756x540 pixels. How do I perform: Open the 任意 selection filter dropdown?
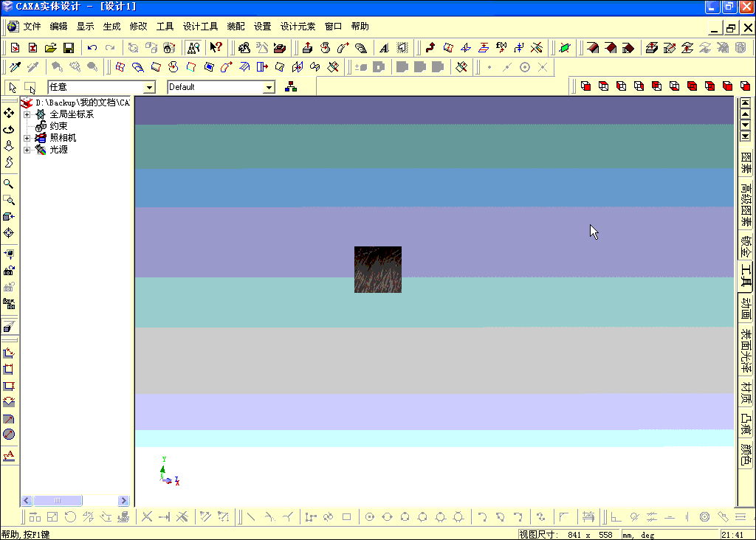coord(149,87)
